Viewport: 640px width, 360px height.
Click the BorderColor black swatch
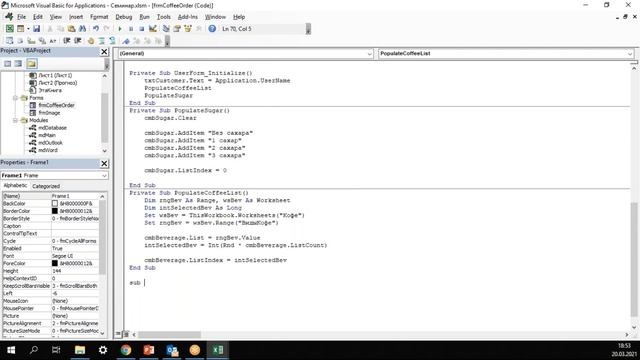tap(55, 211)
